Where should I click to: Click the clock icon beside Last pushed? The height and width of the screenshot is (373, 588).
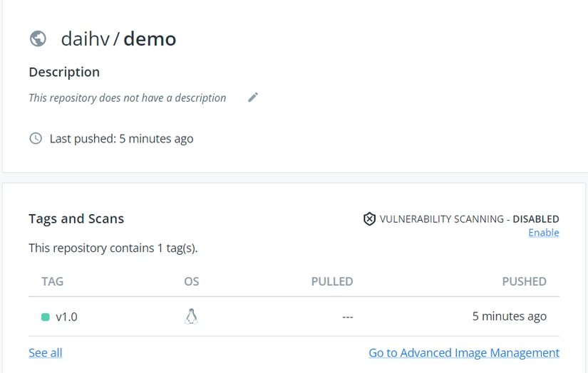coord(36,138)
